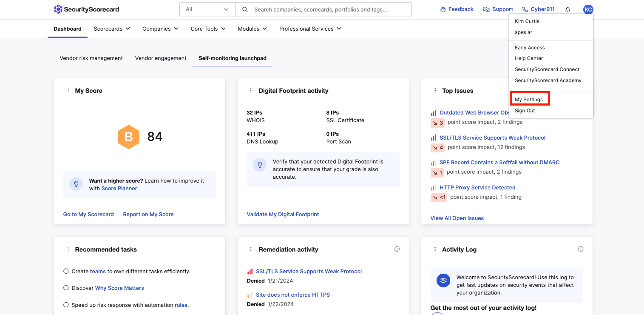This screenshot has height=315, width=644.
Task: Switch to Vendor engagement tab
Action: [161, 58]
